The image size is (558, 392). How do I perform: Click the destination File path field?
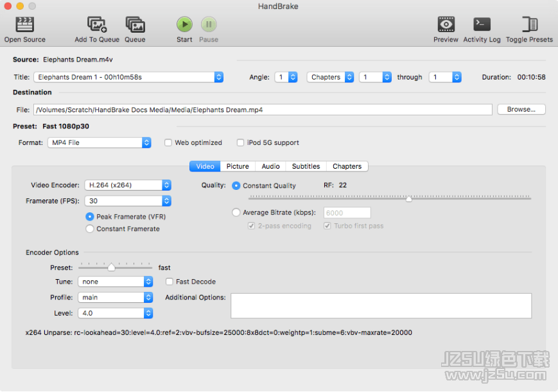point(263,110)
